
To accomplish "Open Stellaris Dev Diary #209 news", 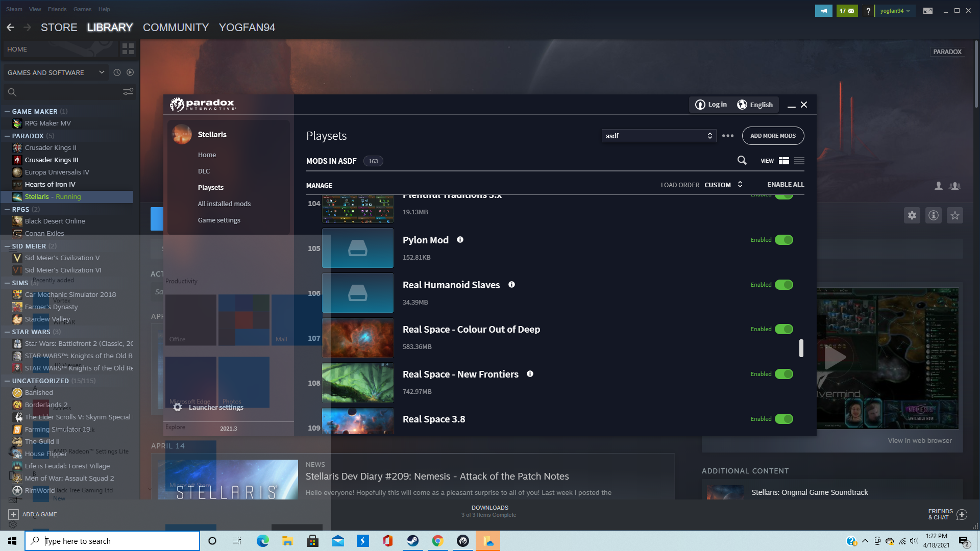I will pos(437,476).
